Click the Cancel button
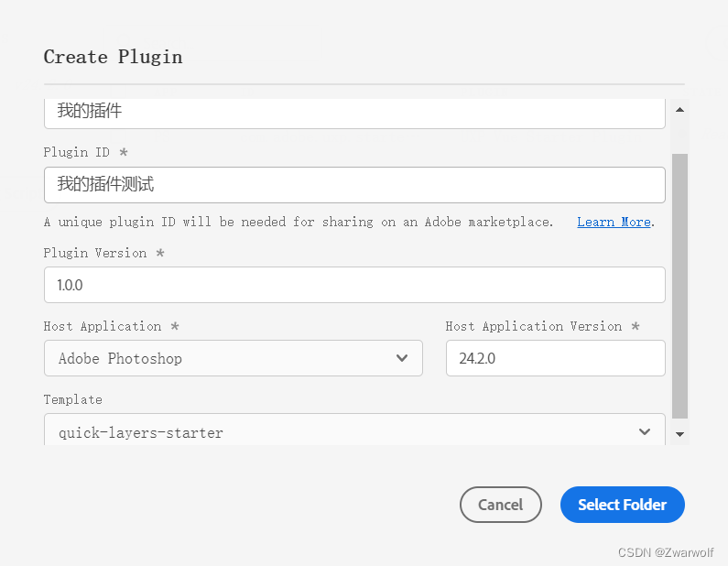This screenshot has height=566, width=728. [x=501, y=505]
